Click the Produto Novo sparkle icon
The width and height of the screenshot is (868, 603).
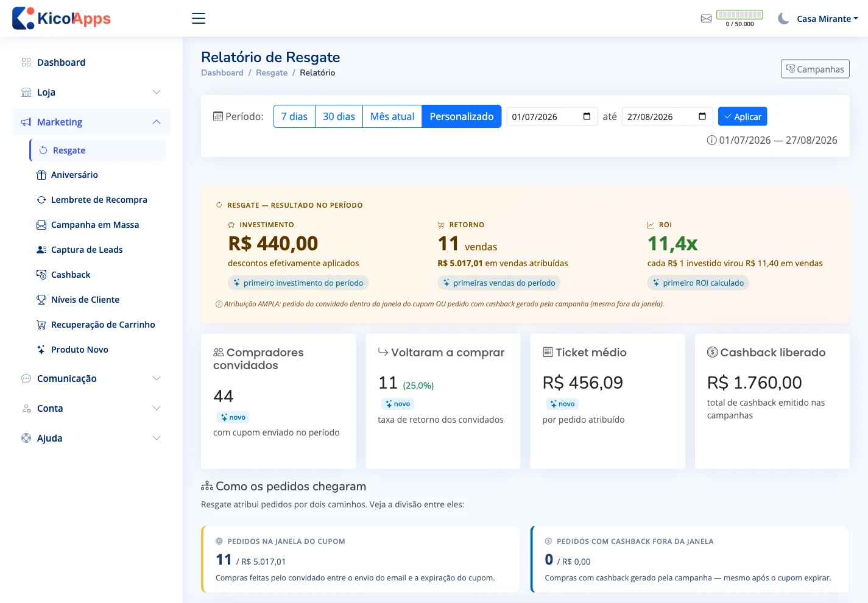41,350
